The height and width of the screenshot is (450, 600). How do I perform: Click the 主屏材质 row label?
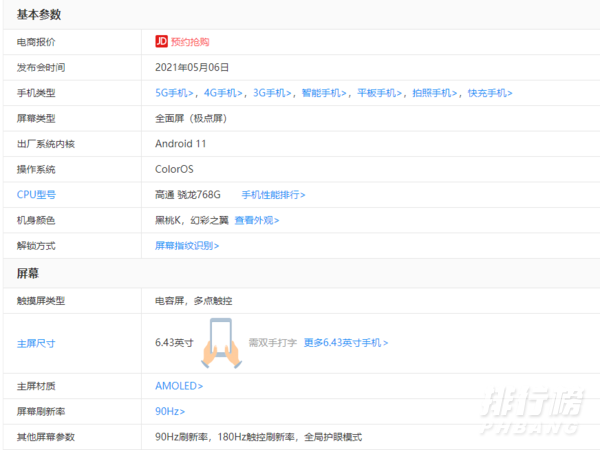coord(36,386)
